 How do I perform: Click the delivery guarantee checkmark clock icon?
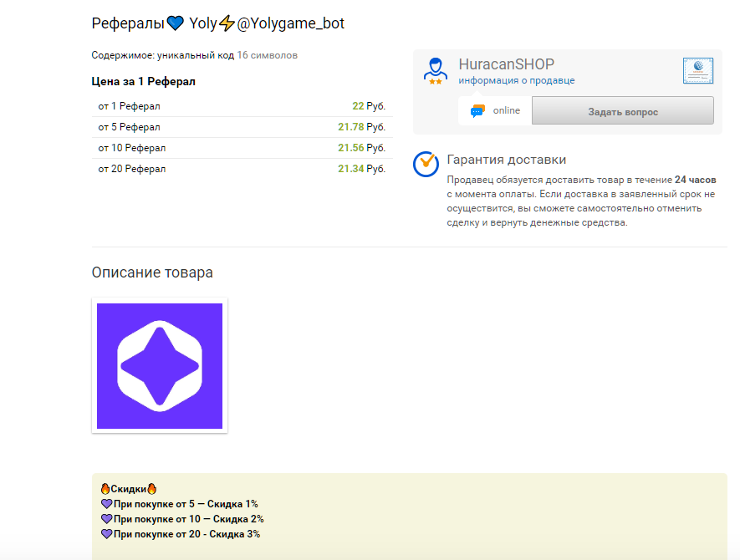pyautogui.click(x=426, y=164)
